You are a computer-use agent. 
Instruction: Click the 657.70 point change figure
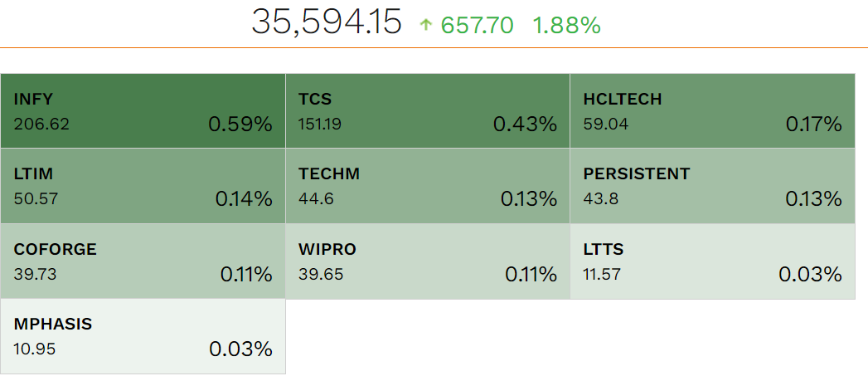[x=477, y=26]
